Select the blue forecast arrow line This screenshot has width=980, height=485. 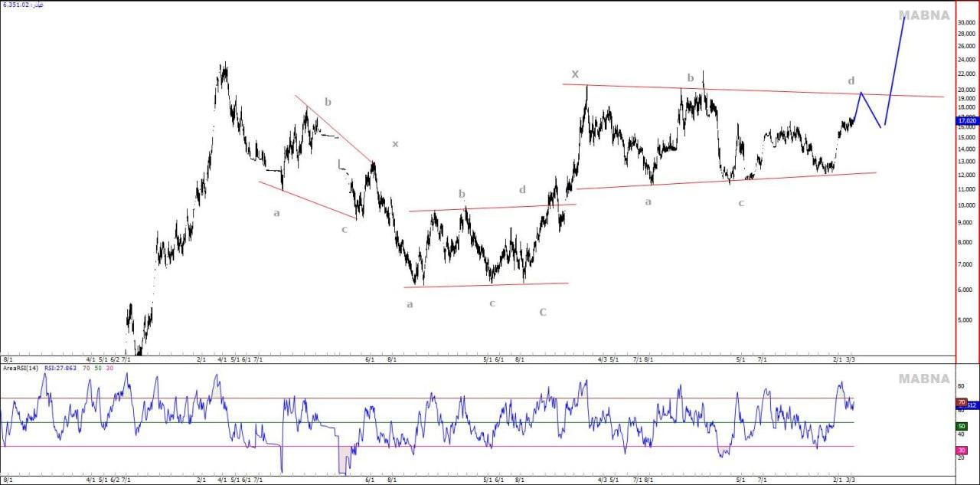pos(895,67)
